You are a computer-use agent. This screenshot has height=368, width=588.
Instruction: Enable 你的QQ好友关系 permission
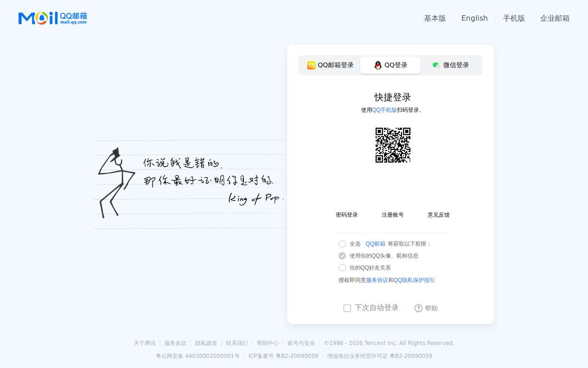(x=342, y=268)
